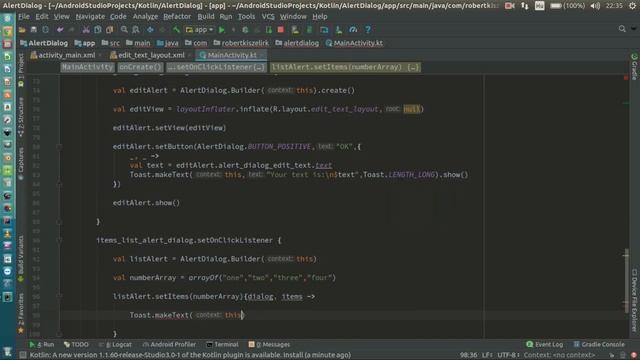The width and height of the screenshot is (640, 360).
Task: Click the Make Project hammer icon
Action: point(176,30)
